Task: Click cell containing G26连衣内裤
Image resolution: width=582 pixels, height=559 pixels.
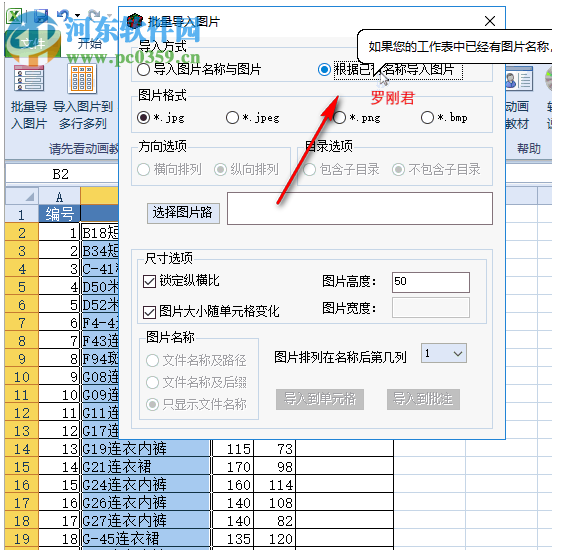Action: coord(146,503)
